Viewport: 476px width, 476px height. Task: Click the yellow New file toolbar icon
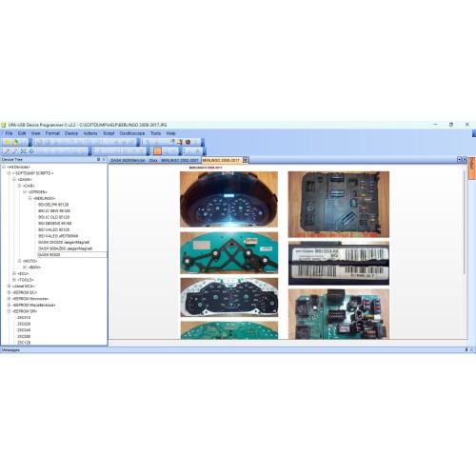7,142
